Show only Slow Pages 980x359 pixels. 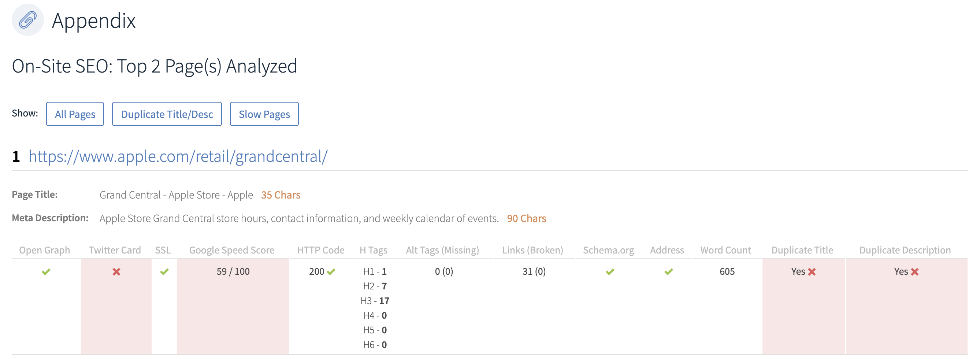tap(264, 114)
